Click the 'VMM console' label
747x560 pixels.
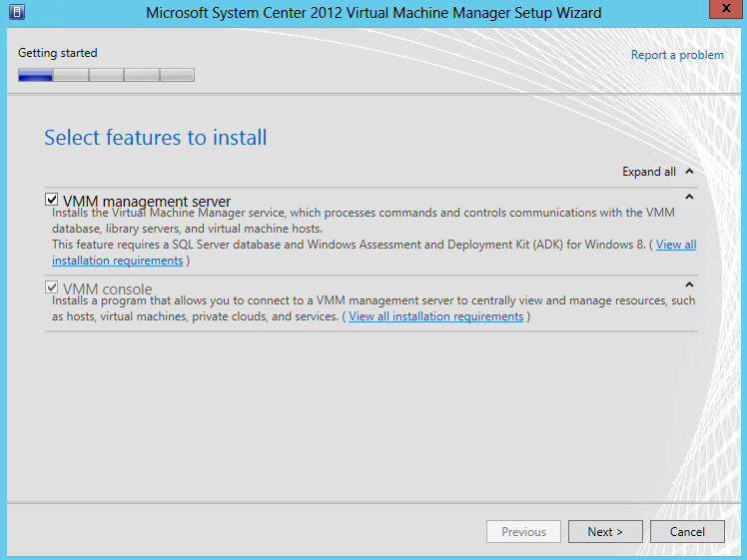pos(107,288)
